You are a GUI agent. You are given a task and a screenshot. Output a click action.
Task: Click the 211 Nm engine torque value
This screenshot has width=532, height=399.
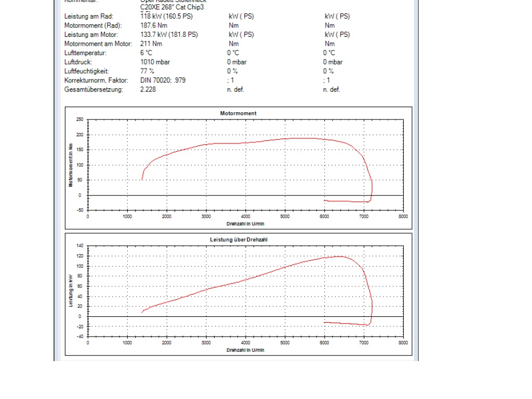[x=151, y=44]
